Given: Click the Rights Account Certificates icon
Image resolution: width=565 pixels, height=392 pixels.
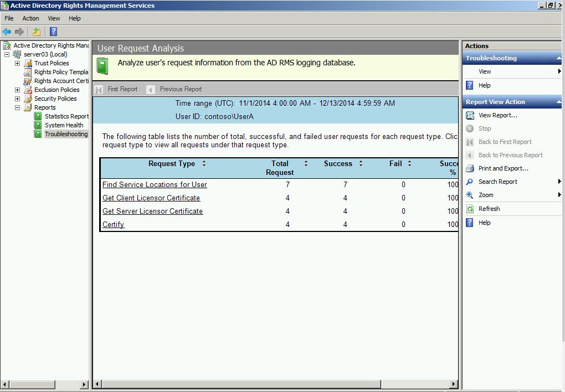Looking at the screenshot, I should [x=28, y=81].
